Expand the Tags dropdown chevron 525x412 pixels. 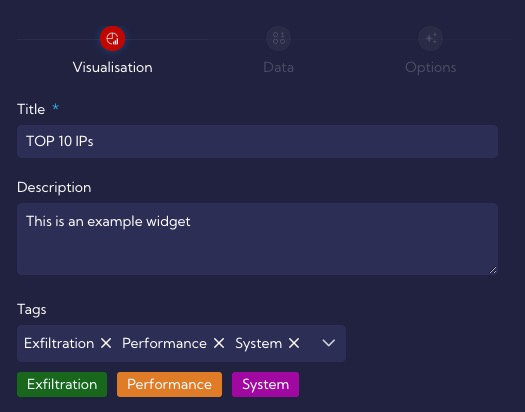pos(328,343)
